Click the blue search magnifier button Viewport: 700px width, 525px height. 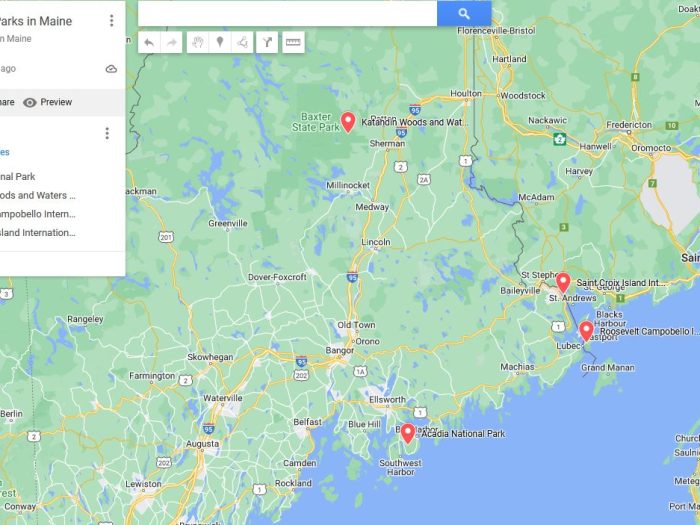coord(464,13)
